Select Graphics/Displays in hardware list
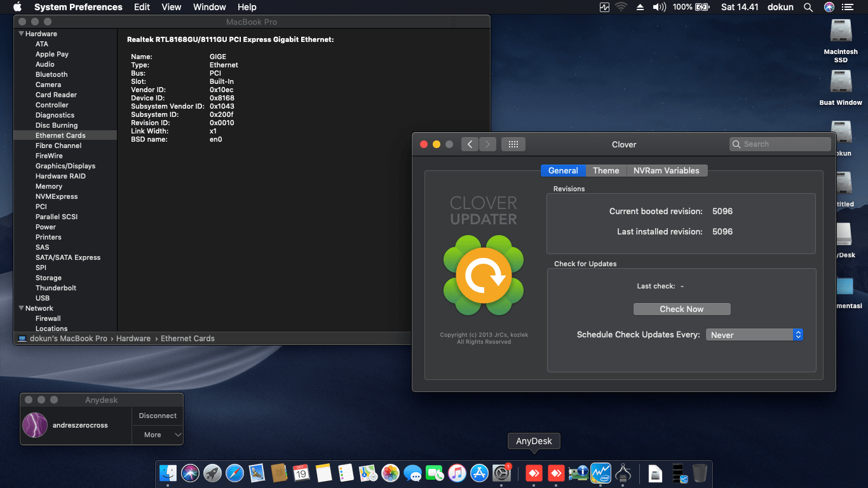 (x=65, y=166)
